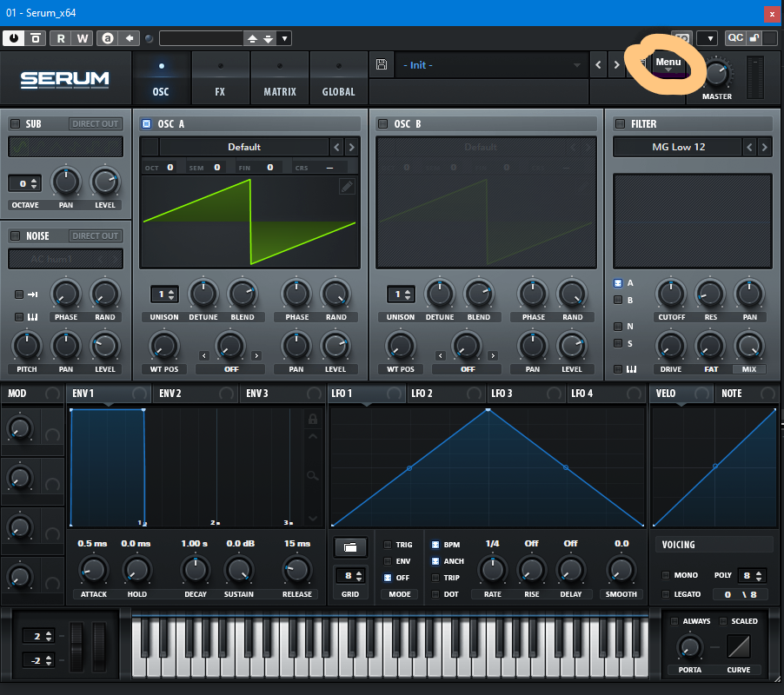The width and height of the screenshot is (784, 695).
Task: Enable the OSC B checkbox
Action: click(383, 123)
